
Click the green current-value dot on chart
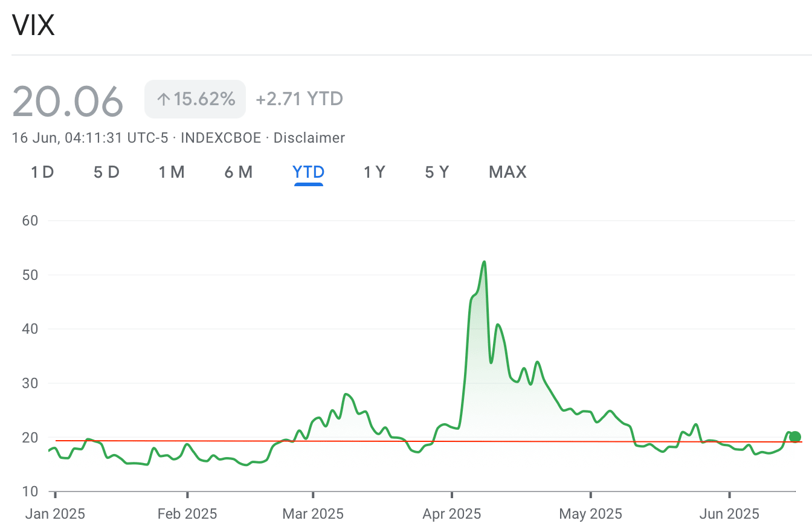[795, 436]
